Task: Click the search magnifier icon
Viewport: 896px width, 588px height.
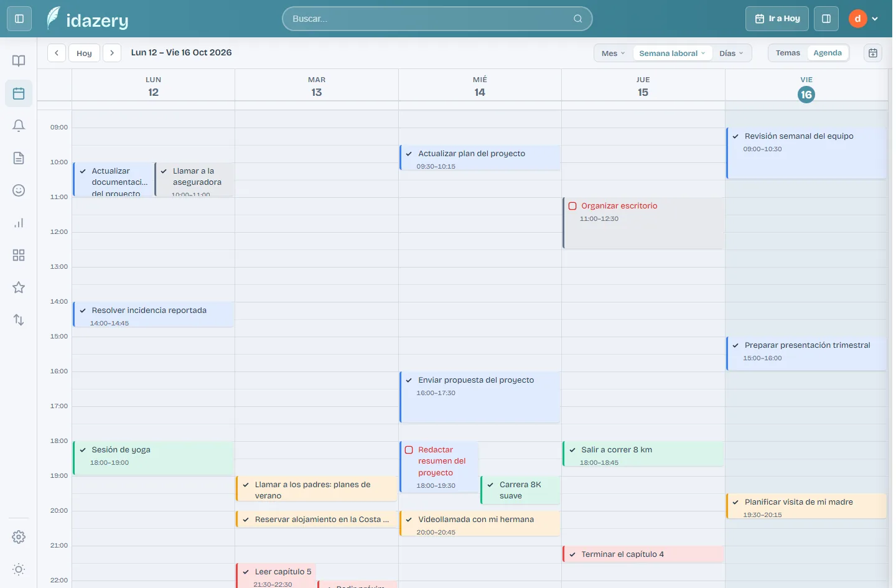Action: coord(578,19)
